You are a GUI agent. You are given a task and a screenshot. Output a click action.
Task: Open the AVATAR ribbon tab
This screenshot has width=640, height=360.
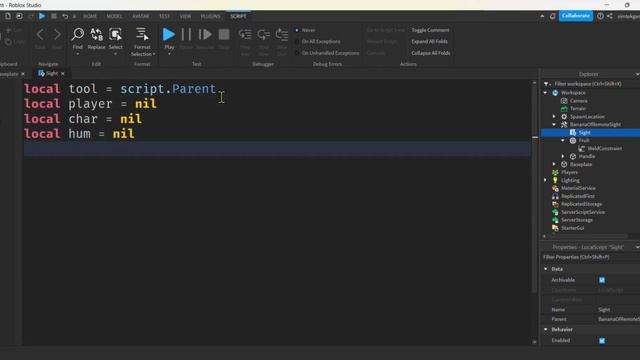[x=140, y=16]
